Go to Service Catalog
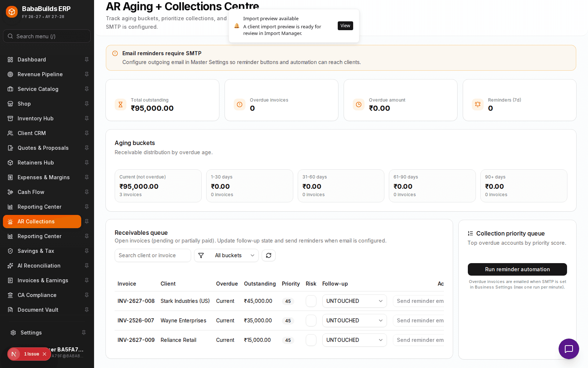 tap(42, 89)
